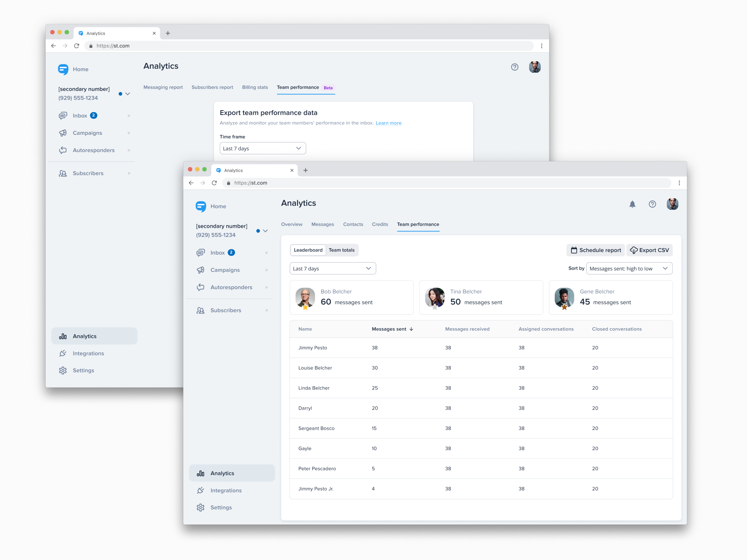747x560 pixels.
Task: Click the help icon in back window
Action: point(515,67)
